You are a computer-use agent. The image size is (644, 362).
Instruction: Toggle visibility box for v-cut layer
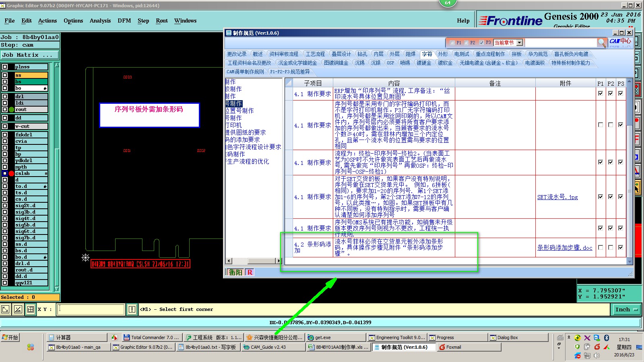tap(5, 126)
